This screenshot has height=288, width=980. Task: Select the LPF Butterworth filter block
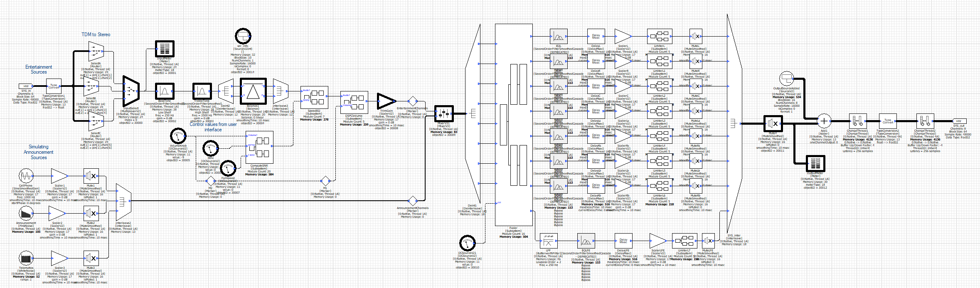pyautogui.click(x=549, y=241)
